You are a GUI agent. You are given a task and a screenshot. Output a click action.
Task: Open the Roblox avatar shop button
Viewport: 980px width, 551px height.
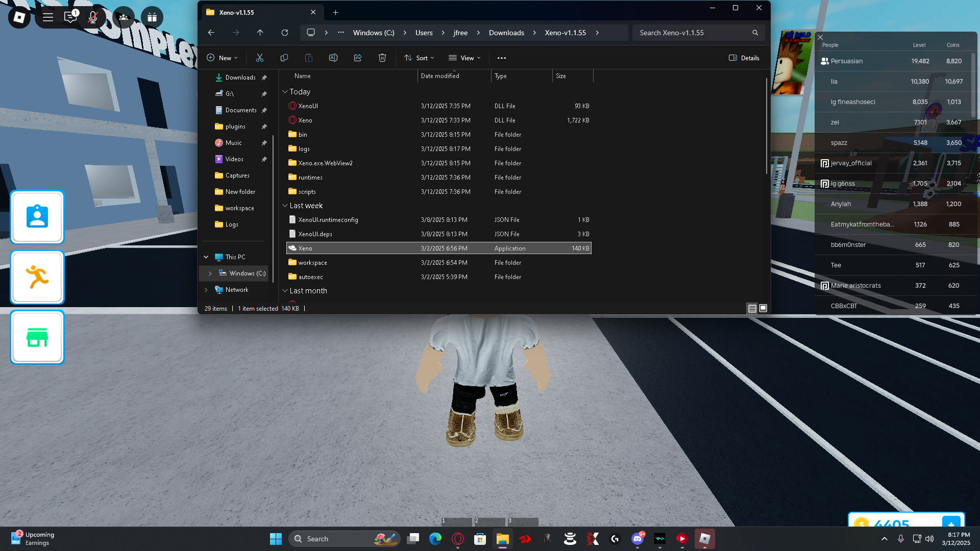point(37,337)
